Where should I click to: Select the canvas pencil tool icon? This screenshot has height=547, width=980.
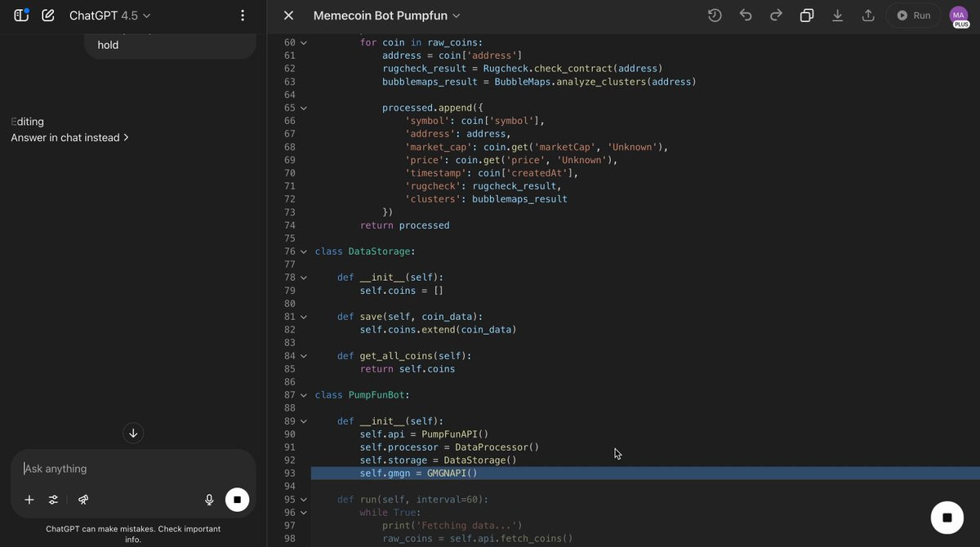[x=83, y=500]
